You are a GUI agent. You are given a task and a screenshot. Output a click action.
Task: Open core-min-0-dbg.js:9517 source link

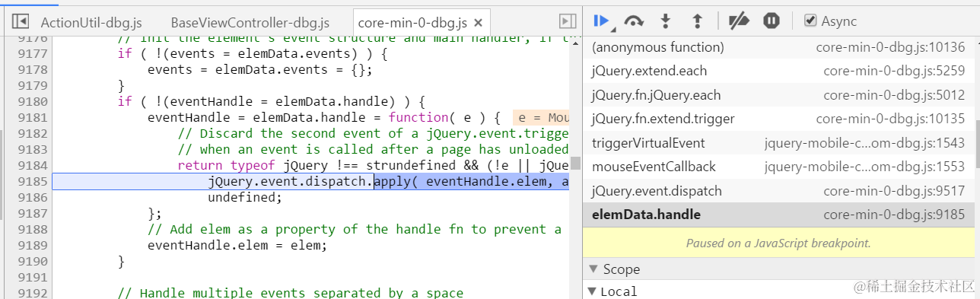coord(894,191)
